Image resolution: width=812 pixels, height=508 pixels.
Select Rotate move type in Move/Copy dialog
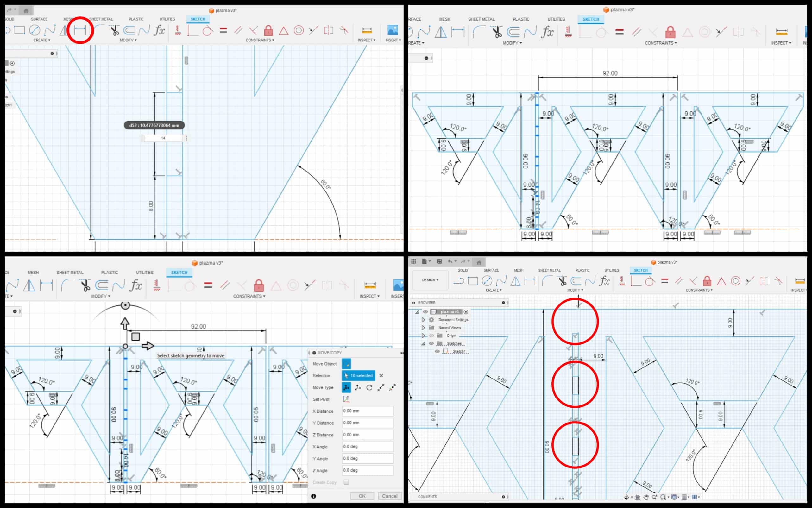[369, 387]
